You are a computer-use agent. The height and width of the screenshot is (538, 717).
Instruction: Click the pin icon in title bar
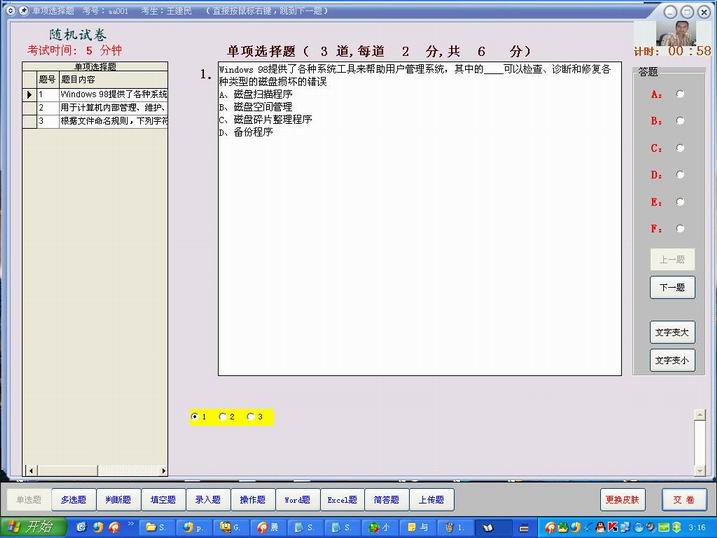tap(23, 10)
